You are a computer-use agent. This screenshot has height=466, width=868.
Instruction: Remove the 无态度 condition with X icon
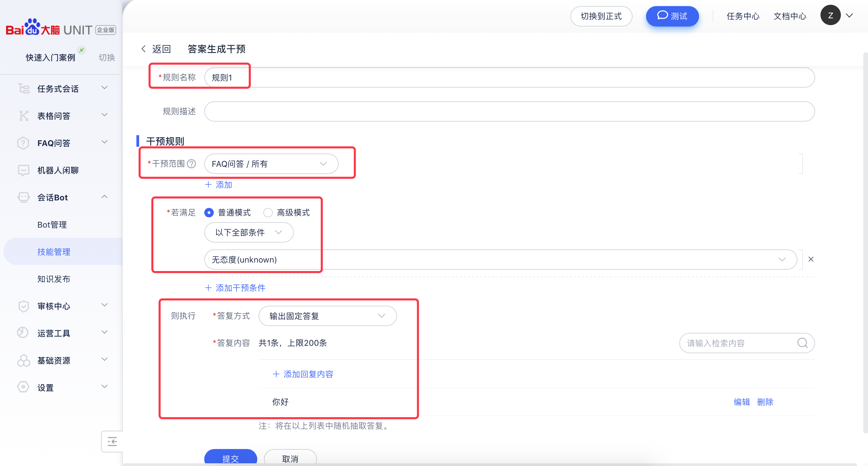(x=811, y=259)
